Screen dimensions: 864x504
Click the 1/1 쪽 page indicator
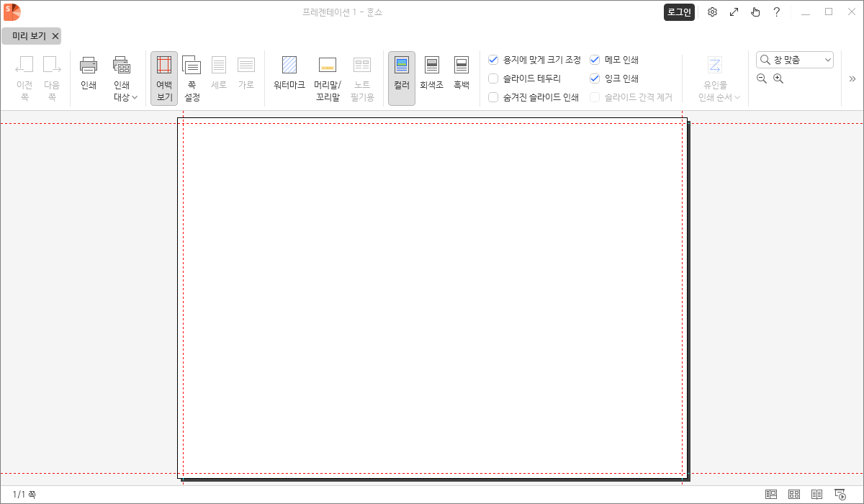tap(24, 495)
